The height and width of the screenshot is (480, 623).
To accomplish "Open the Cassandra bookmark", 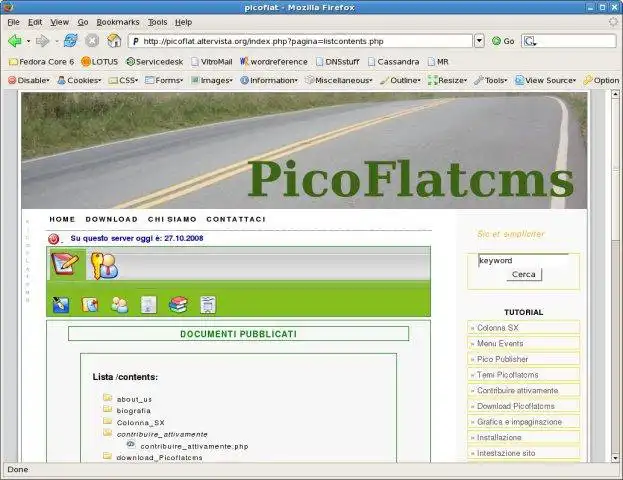I will pos(393,62).
